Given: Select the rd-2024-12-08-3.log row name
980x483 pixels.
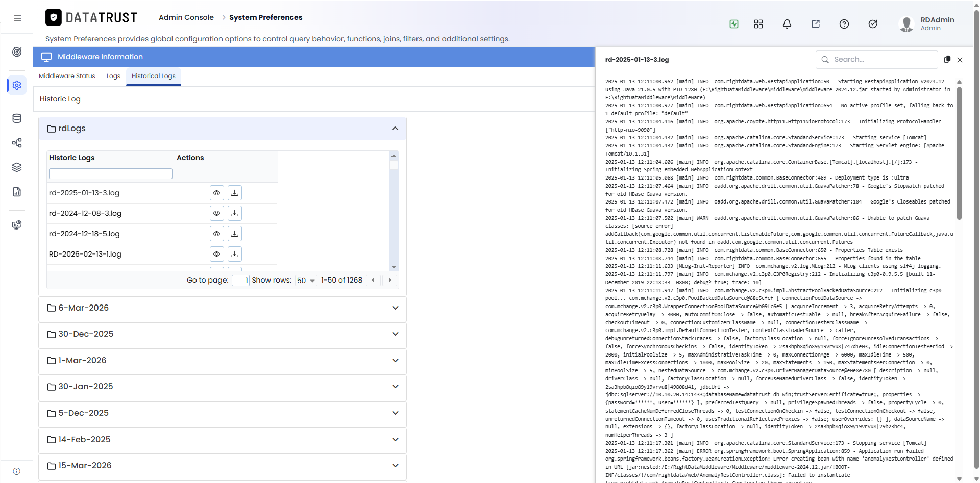Looking at the screenshot, I should pyautogui.click(x=85, y=213).
